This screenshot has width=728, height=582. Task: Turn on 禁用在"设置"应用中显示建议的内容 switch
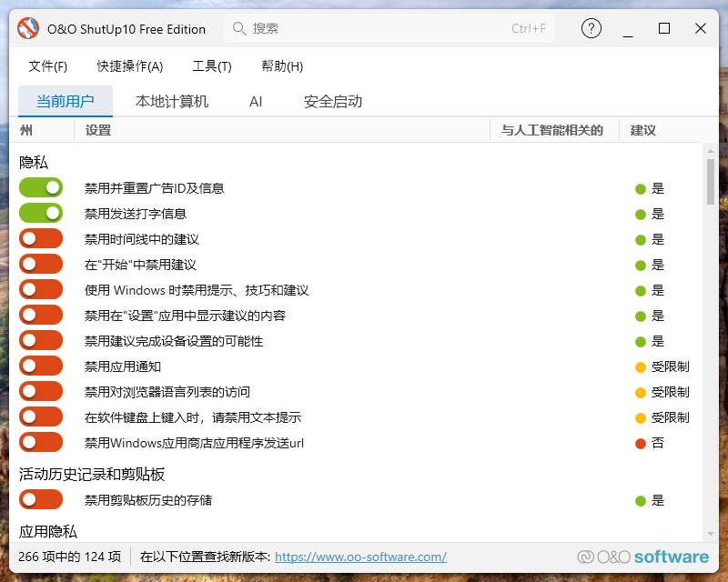[41, 315]
